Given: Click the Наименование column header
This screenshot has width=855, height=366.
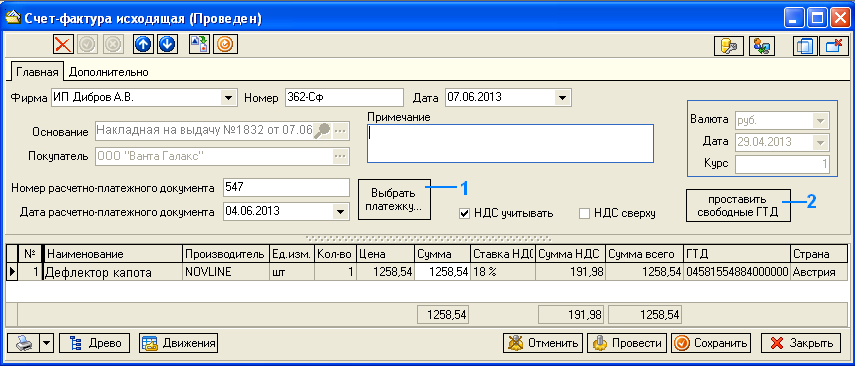Looking at the screenshot, I should (x=113, y=254).
